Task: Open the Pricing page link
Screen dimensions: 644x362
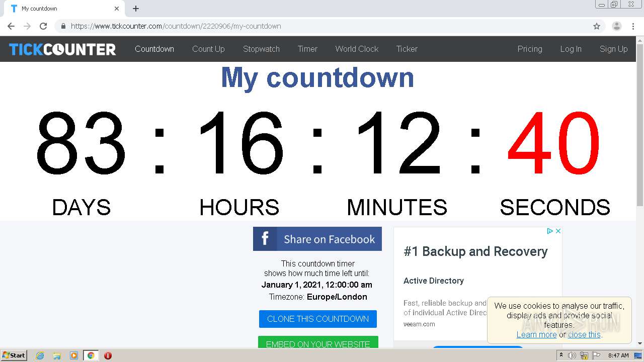Action: 530,49
